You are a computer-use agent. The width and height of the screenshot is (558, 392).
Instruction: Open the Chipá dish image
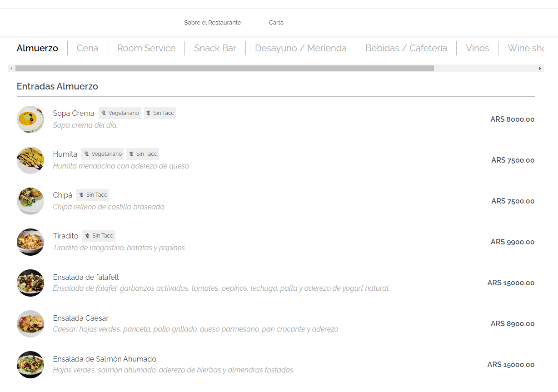pos(30,201)
